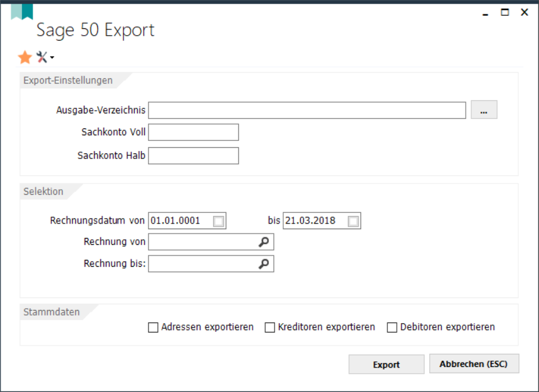
Task: Click the Ausgabe-Verzeichnis label
Action: point(101,110)
